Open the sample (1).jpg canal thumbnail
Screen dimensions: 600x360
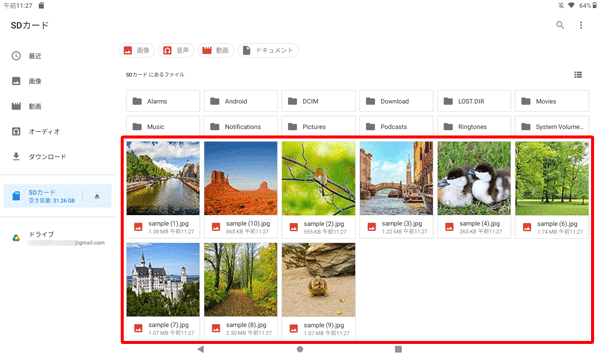coord(163,178)
